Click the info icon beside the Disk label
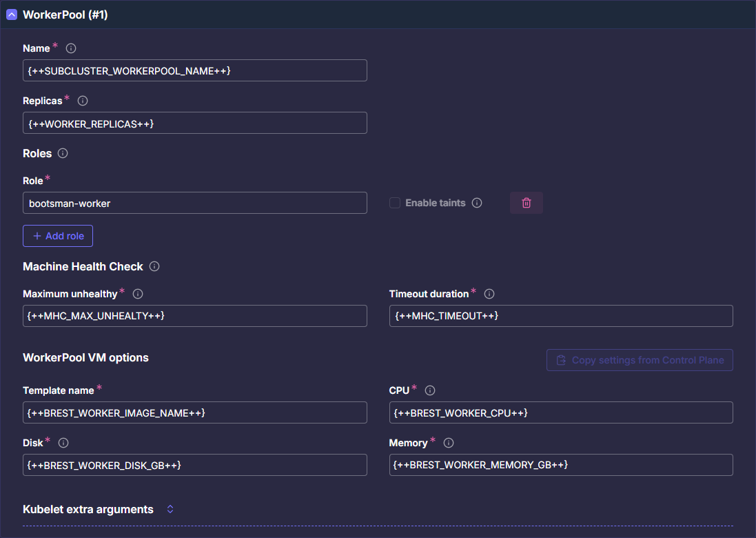756x538 pixels. point(63,443)
